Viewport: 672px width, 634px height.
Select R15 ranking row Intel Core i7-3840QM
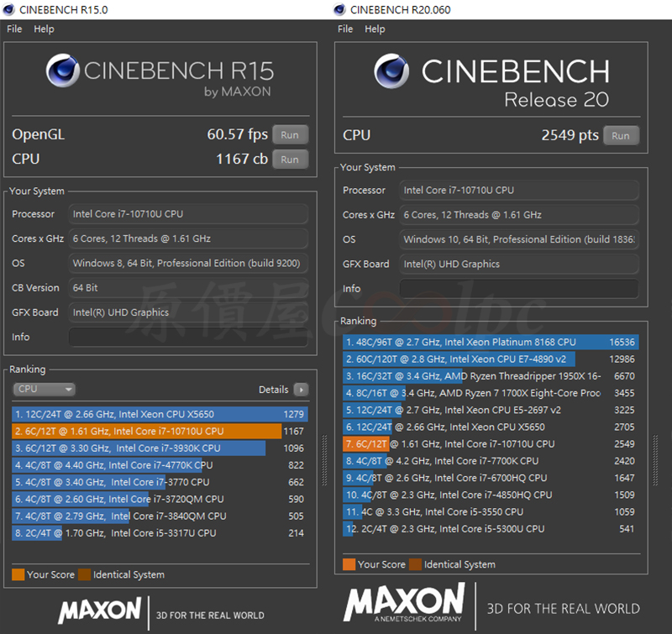tap(160, 516)
